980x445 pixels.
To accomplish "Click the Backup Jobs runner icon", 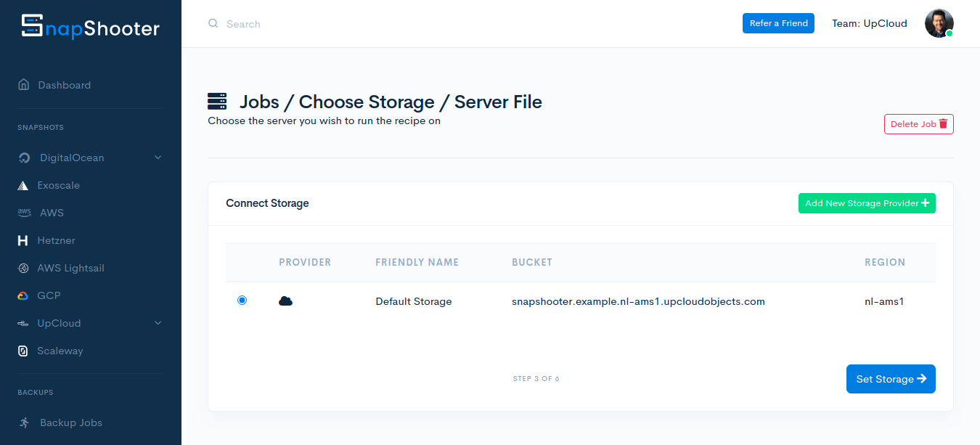I will coord(25,422).
